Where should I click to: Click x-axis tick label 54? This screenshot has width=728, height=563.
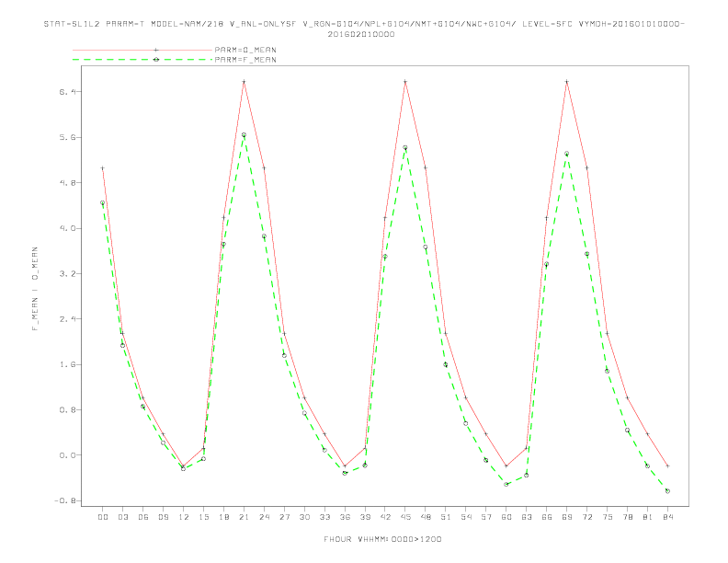(x=466, y=517)
